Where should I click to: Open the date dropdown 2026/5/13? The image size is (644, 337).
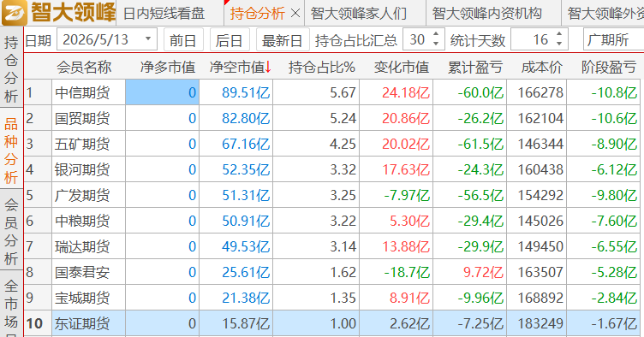pyautogui.click(x=148, y=39)
